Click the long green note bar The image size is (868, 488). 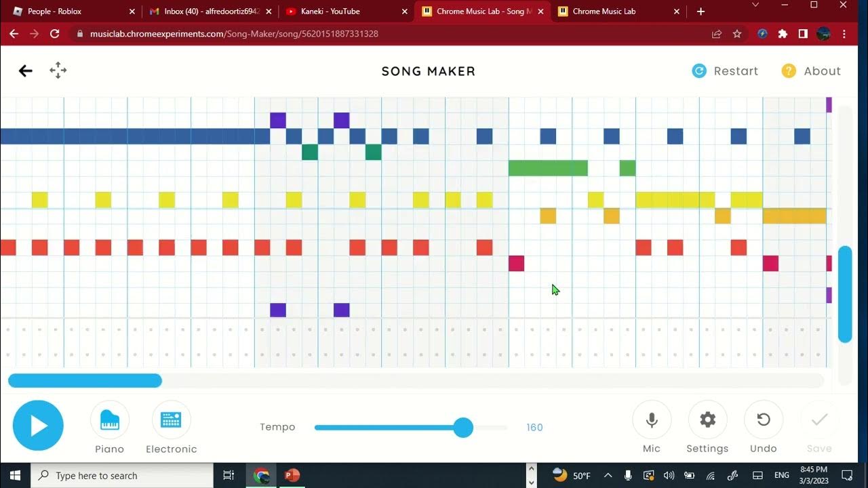[548, 168]
